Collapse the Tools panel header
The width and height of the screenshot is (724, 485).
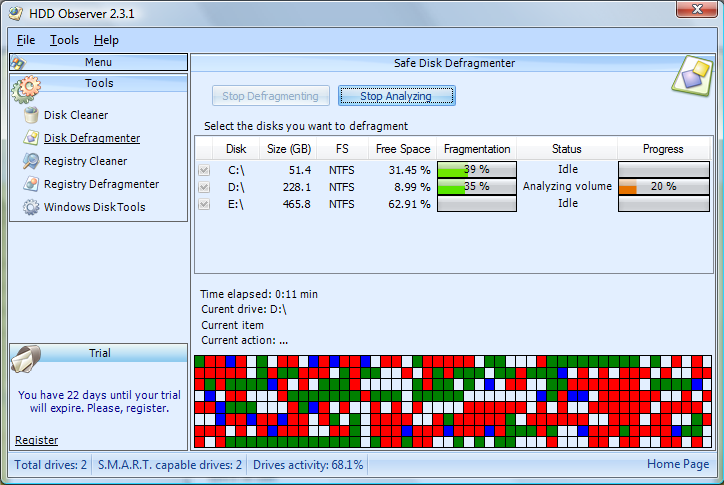(99, 83)
